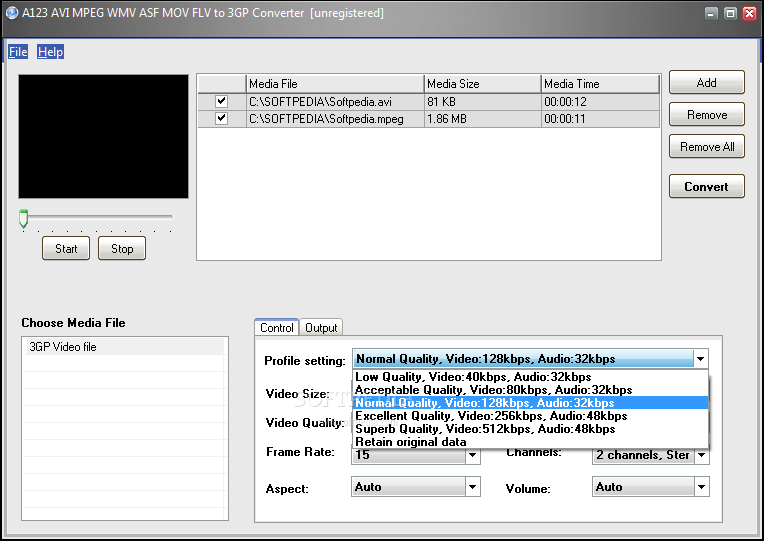Click the Media Time column header
This screenshot has height=541, width=764.
(600, 84)
